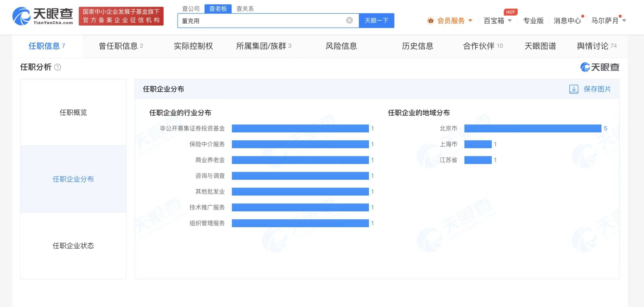Click the 上海市 region bar
The height and width of the screenshot is (307, 644).
[x=478, y=144]
